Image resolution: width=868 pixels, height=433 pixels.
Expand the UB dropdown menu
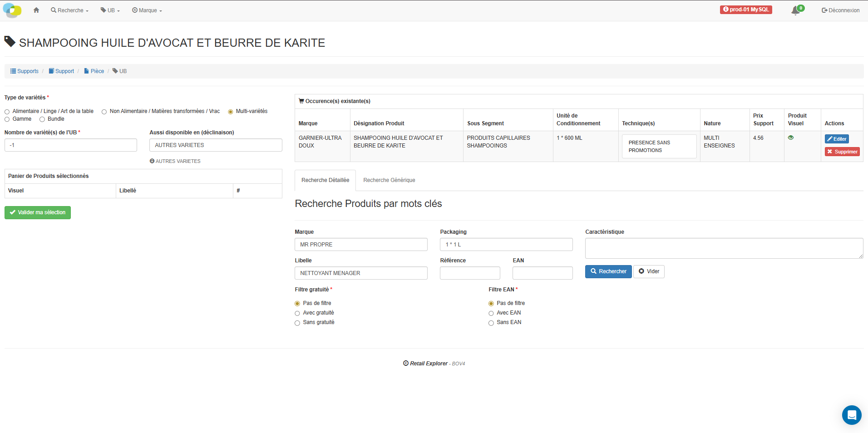110,10
